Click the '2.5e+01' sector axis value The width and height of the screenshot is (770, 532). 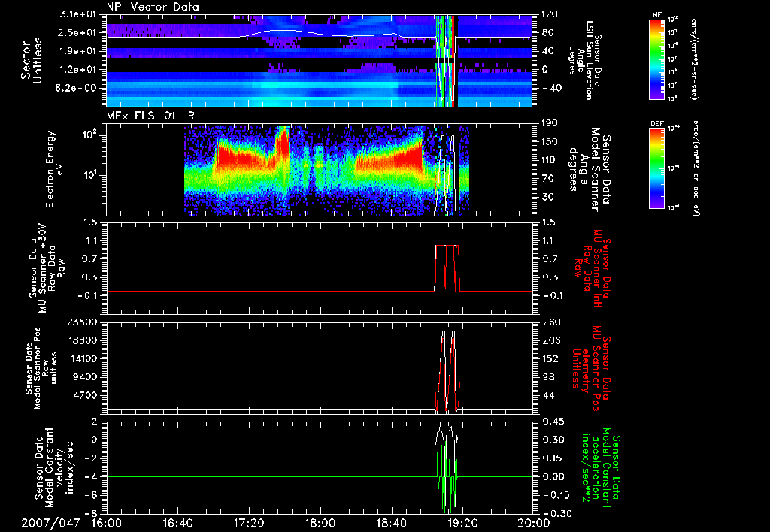click(x=78, y=32)
